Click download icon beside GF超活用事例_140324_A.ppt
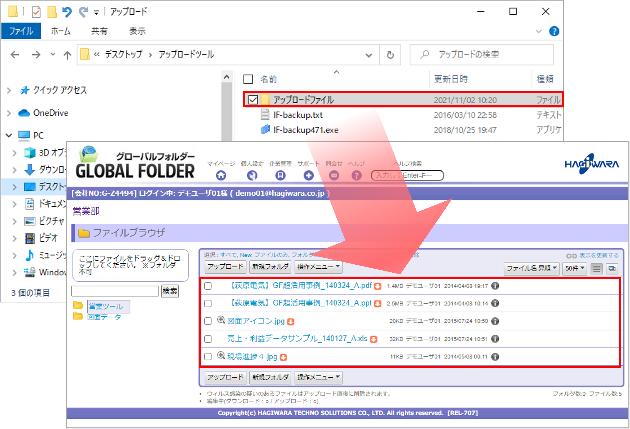 click(377, 304)
